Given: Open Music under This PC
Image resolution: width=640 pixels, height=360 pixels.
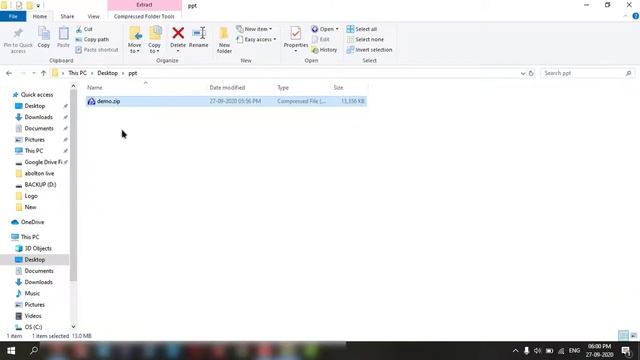Looking at the screenshot, I should pyautogui.click(x=32, y=293).
